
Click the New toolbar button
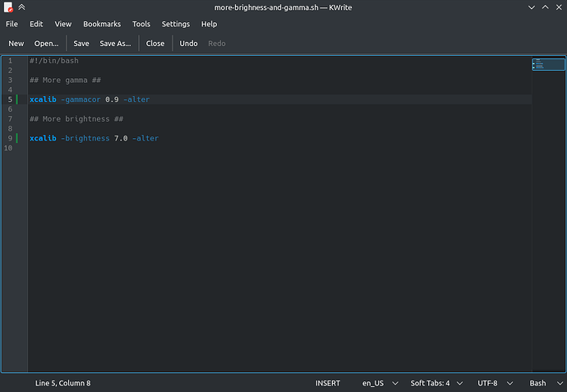(16, 44)
